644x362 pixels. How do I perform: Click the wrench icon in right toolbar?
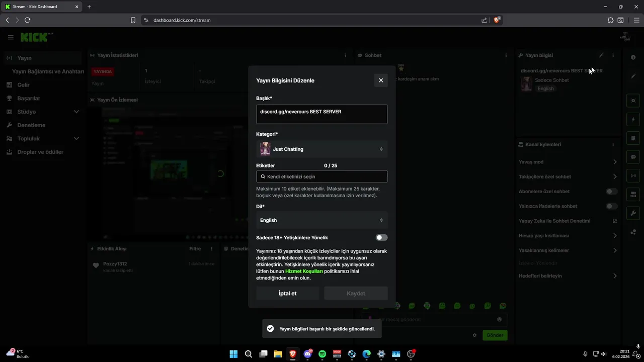633,213
